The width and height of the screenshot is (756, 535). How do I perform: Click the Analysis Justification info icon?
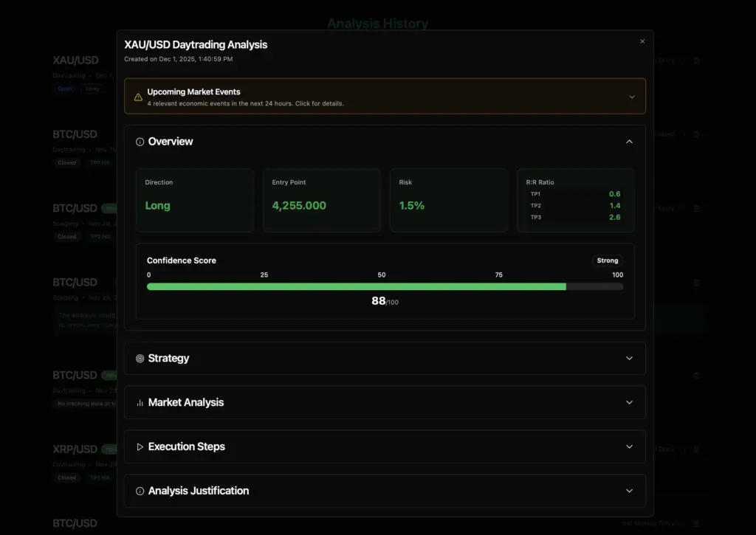[x=140, y=491]
